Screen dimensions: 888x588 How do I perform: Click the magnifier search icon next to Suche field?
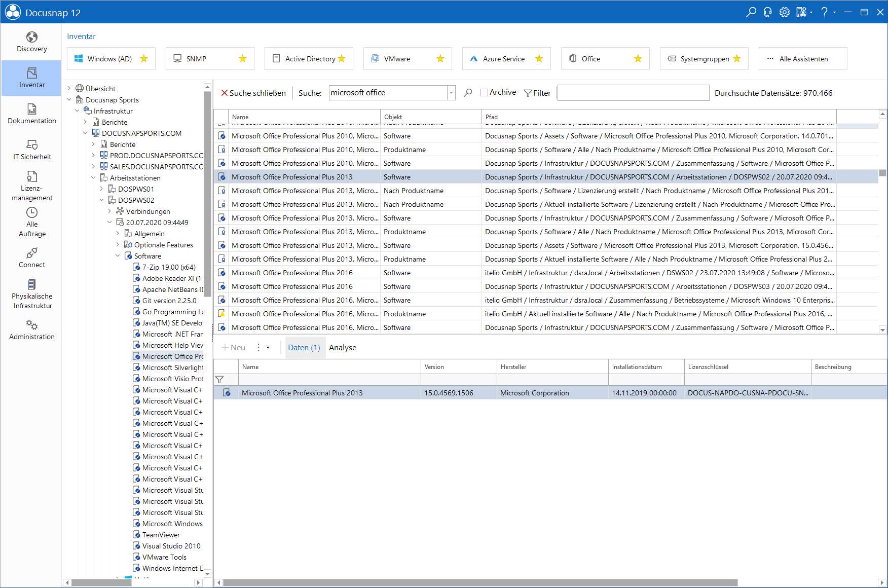pos(468,93)
